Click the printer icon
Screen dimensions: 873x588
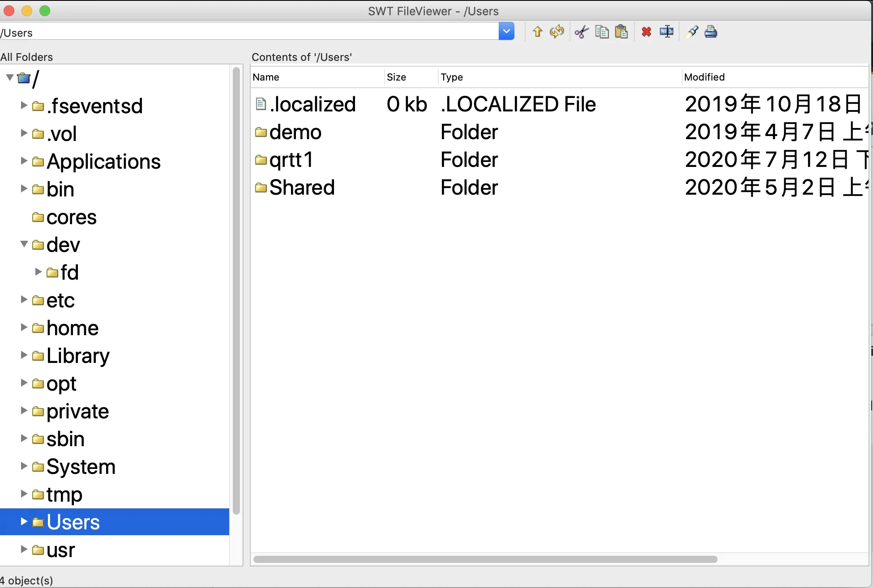click(711, 32)
